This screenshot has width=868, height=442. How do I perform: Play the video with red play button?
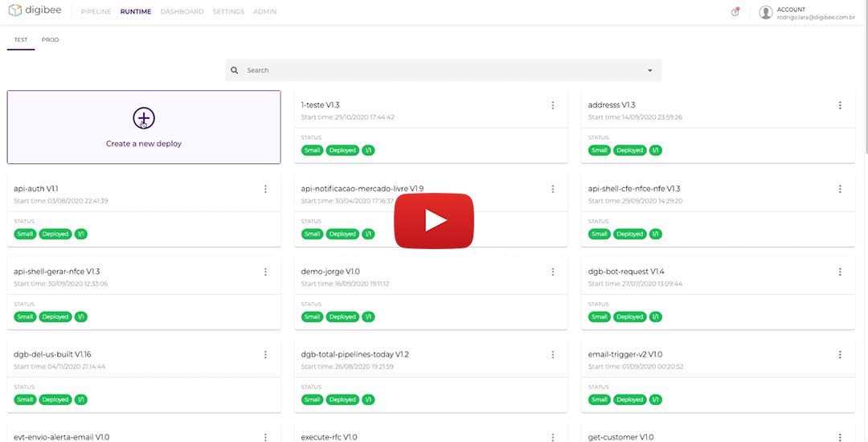(x=434, y=221)
